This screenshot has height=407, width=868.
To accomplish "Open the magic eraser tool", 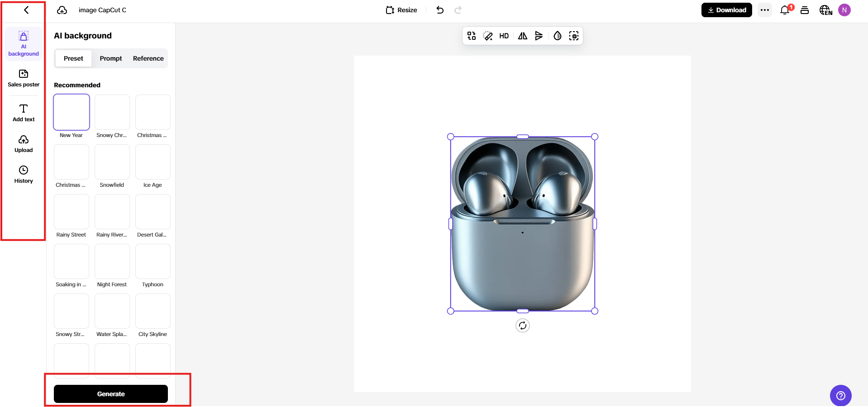I will [x=488, y=36].
